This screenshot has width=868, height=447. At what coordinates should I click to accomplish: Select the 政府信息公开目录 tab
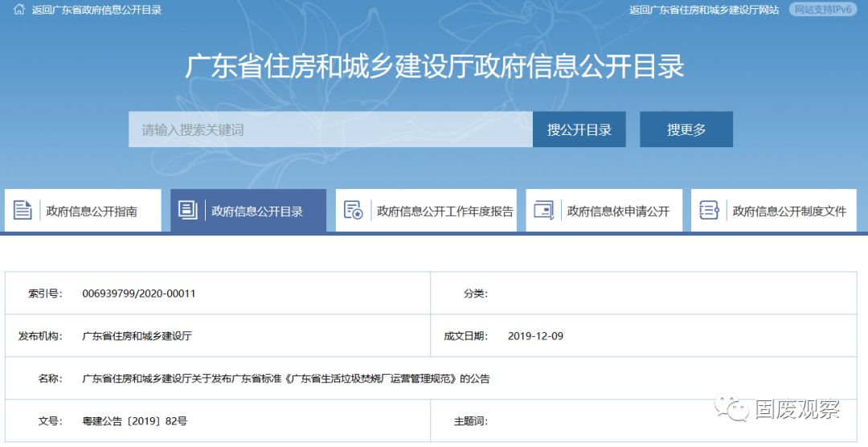(x=257, y=211)
